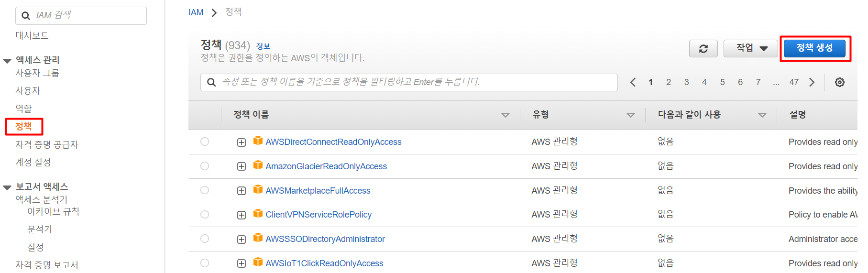Open the AWSIoT1ClickReadOnlyAccess policy link
Screen dimensions: 868x273
tap(324, 263)
